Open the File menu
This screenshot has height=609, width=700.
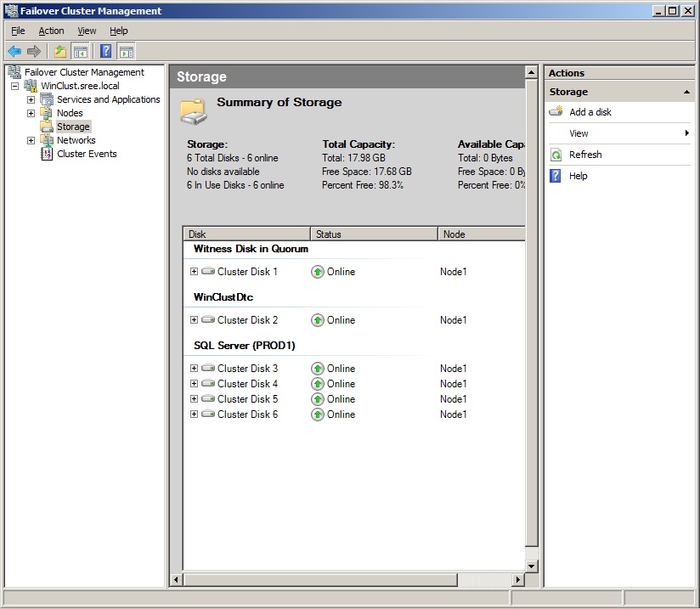(x=18, y=31)
